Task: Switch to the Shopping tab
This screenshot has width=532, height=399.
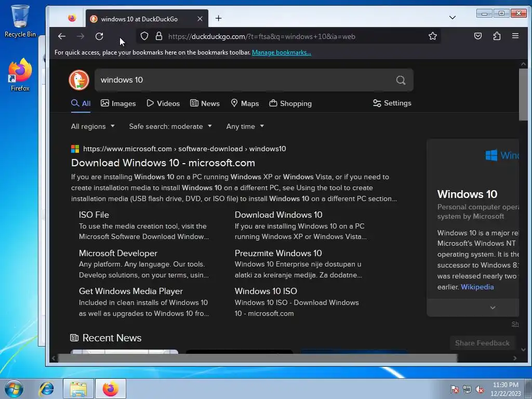Action: pos(290,103)
